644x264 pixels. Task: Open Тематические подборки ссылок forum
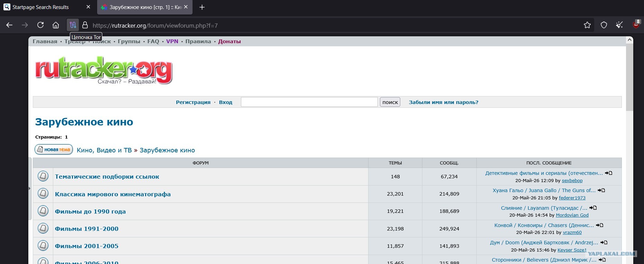[107, 177]
